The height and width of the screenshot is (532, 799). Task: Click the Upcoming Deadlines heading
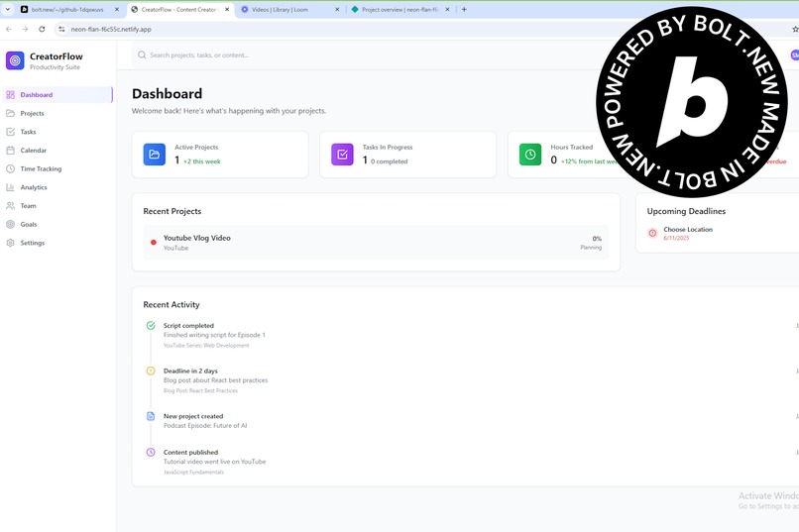[686, 211]
